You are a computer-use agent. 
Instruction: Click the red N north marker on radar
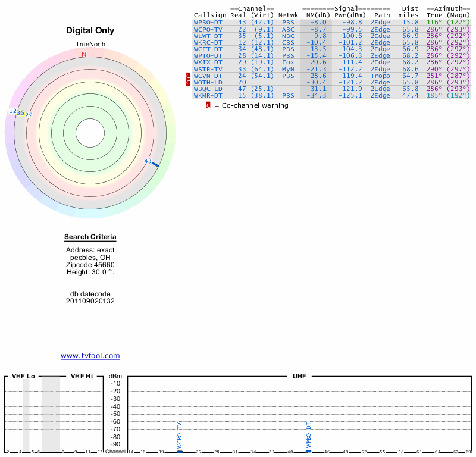coord(84,54)
